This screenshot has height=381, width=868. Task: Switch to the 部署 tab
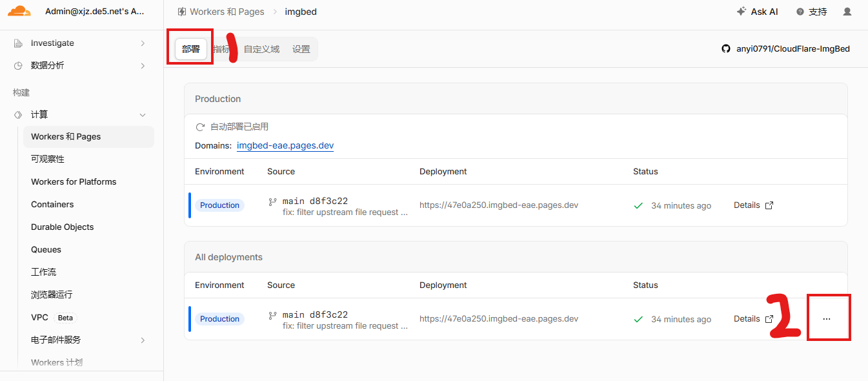pyautogui.click(x=191, y=49)
